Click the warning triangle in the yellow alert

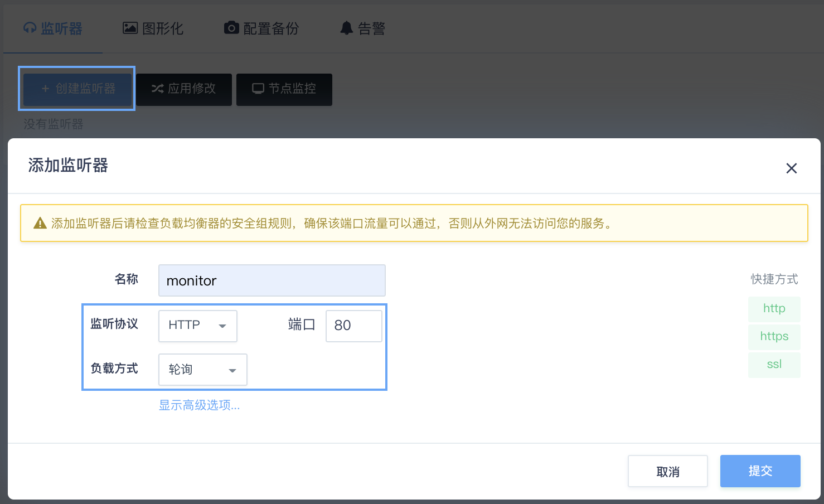click(x=40, y=224)
